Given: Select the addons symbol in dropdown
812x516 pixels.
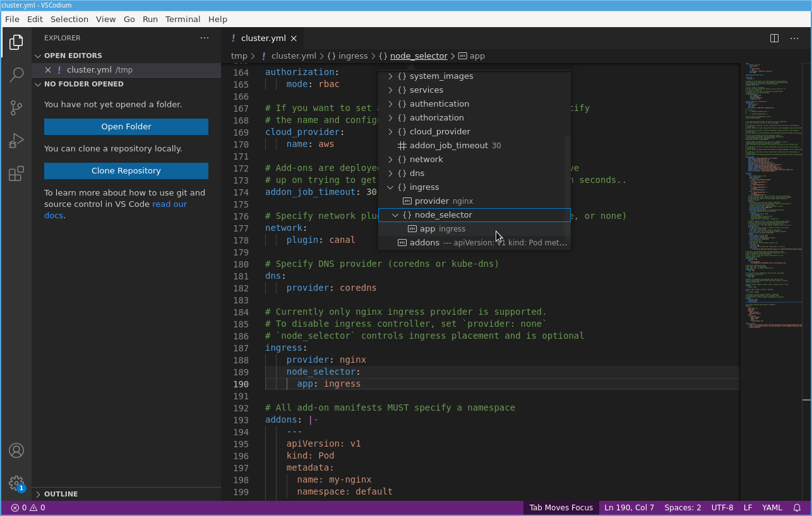Looking at the screenshot, I should tap(474, 243).
